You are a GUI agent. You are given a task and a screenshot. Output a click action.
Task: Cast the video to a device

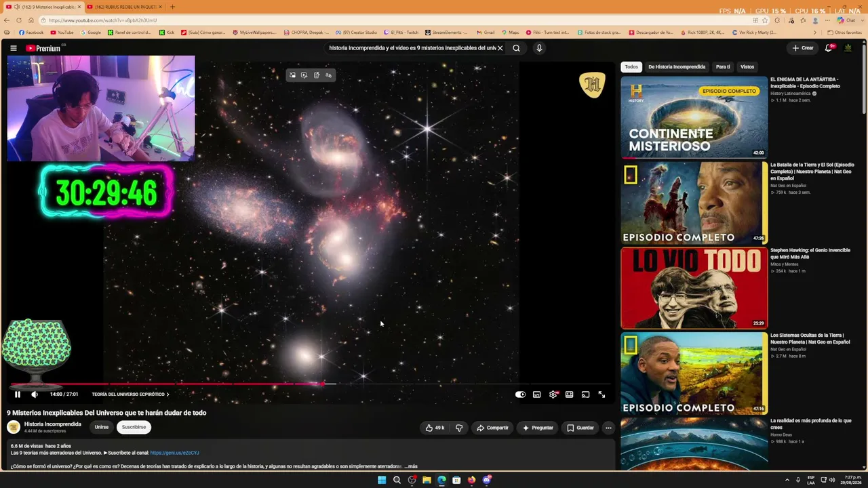click(585, 394)
